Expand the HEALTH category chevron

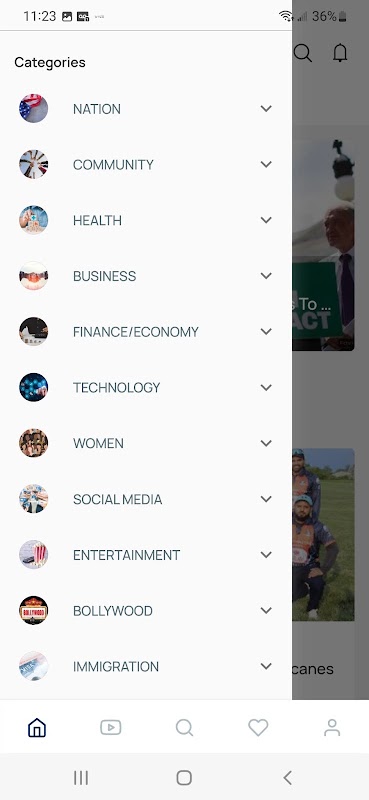(266, 220)
